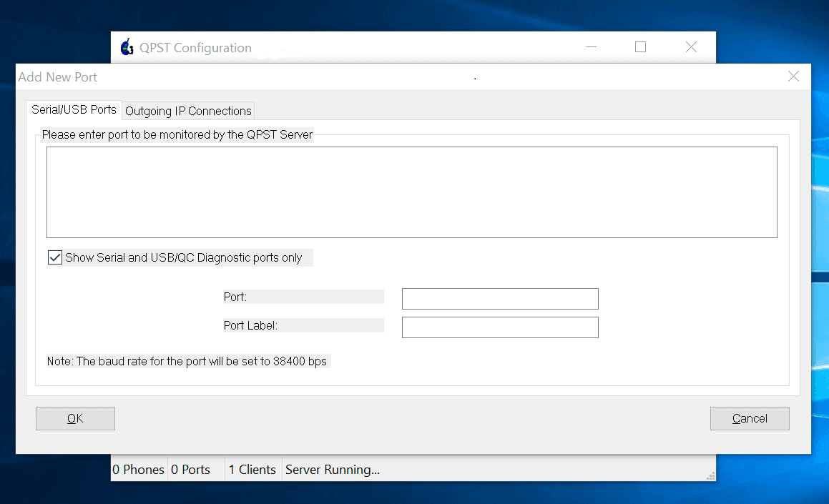829x504 pixels.
Task: Focus the Port input field
Action: (x=500, y=299)
